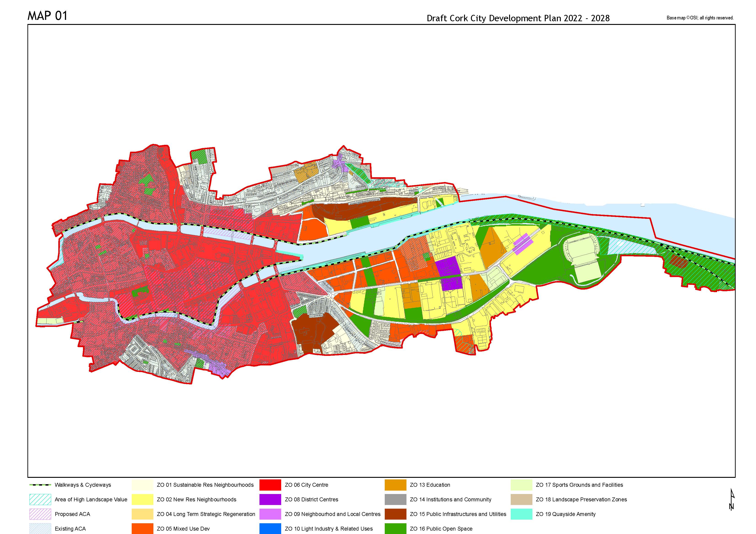
Task: Click the ZO 16 Public Open Space green swatch
Action: point(395,529)
